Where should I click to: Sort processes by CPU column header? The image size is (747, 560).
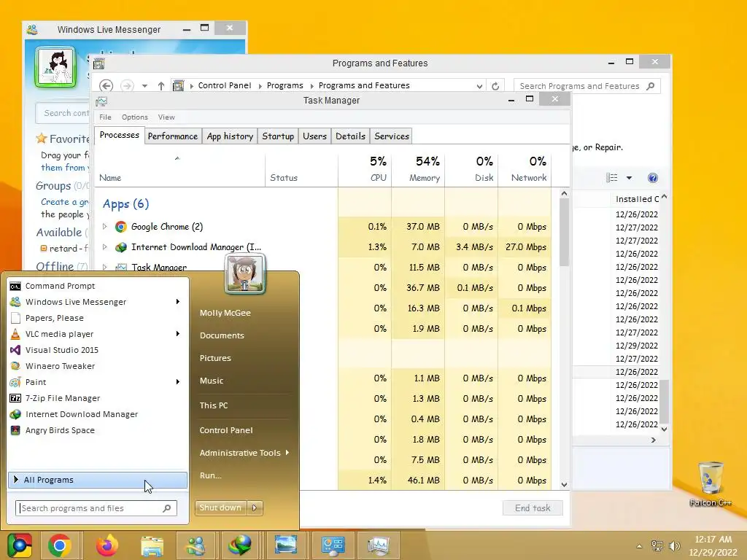tap(365, 169)
